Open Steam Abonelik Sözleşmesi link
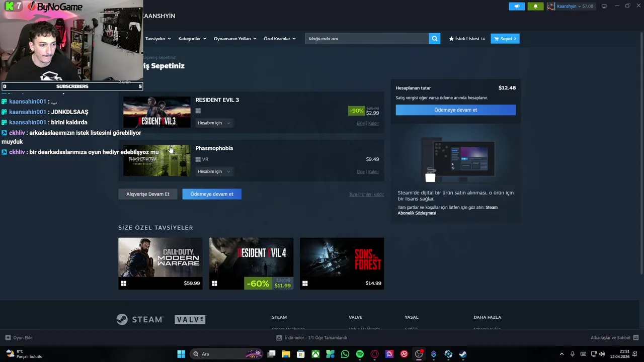 click(x=447, y=210)
